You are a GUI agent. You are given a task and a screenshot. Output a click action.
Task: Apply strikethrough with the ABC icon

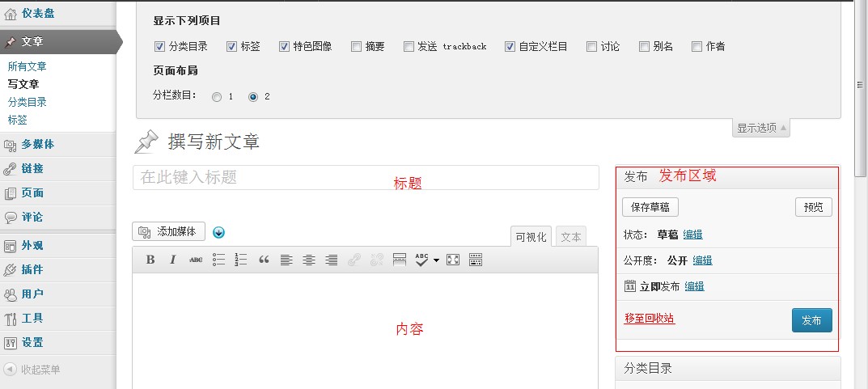click(196, 260)
